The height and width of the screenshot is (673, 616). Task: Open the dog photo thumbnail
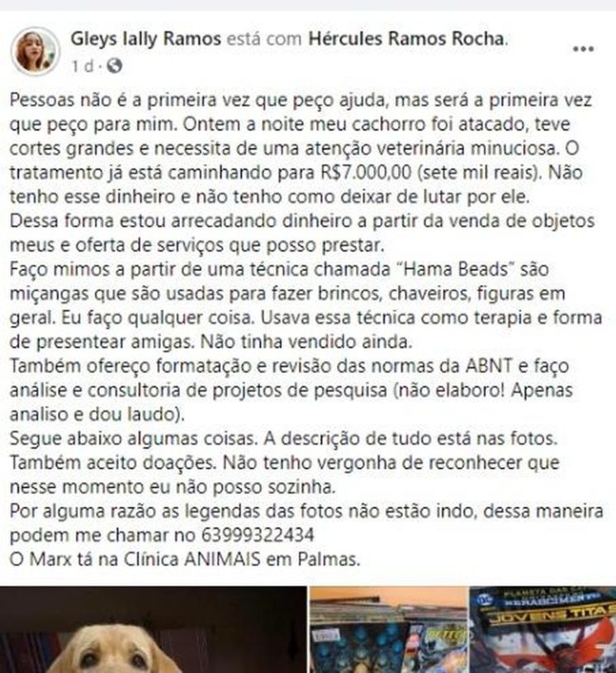coord(154,630)
